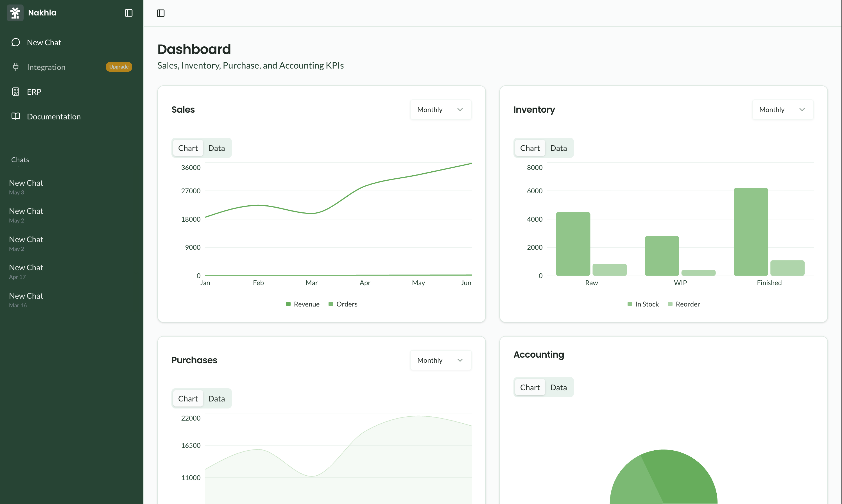
Task: Open the Integration page
Action: point(71,67)
